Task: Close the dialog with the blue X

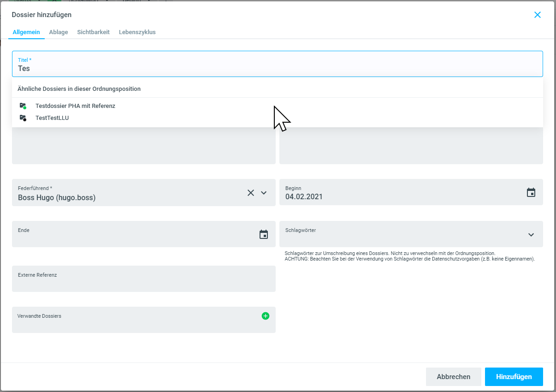Action: click(x=537, y=15)
